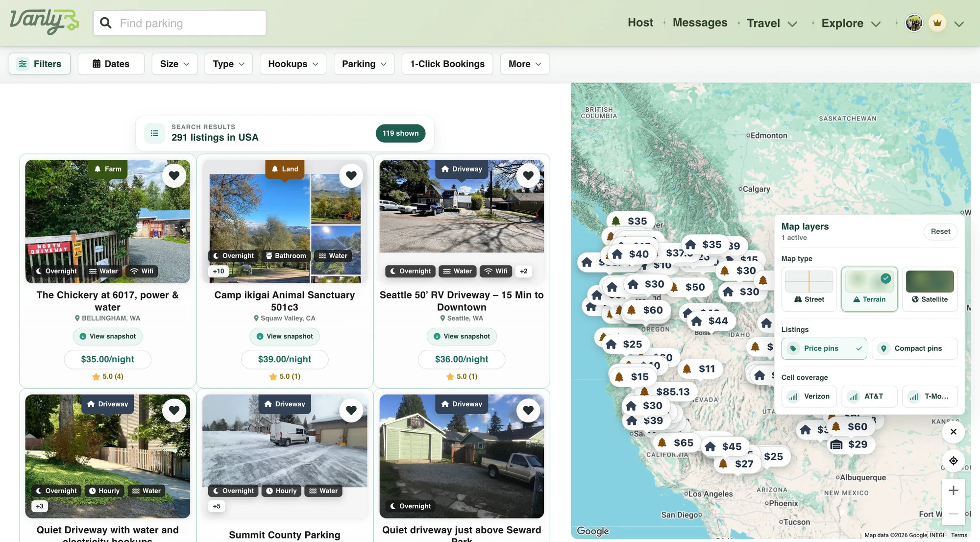Toggle Verizon cell coverage layer

click(x=809, y=396)
